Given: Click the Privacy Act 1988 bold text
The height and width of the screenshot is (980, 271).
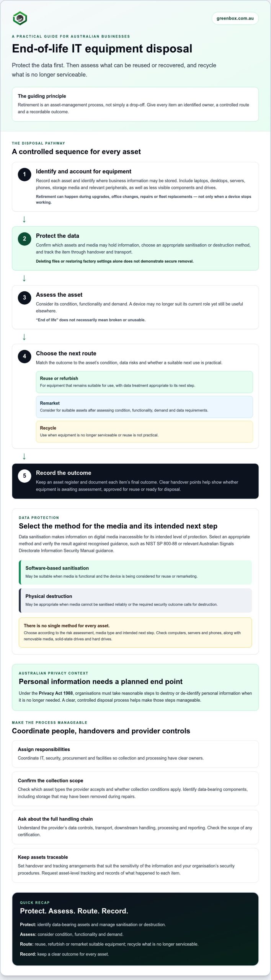Looking at the screenshot, I should (56, 693).
